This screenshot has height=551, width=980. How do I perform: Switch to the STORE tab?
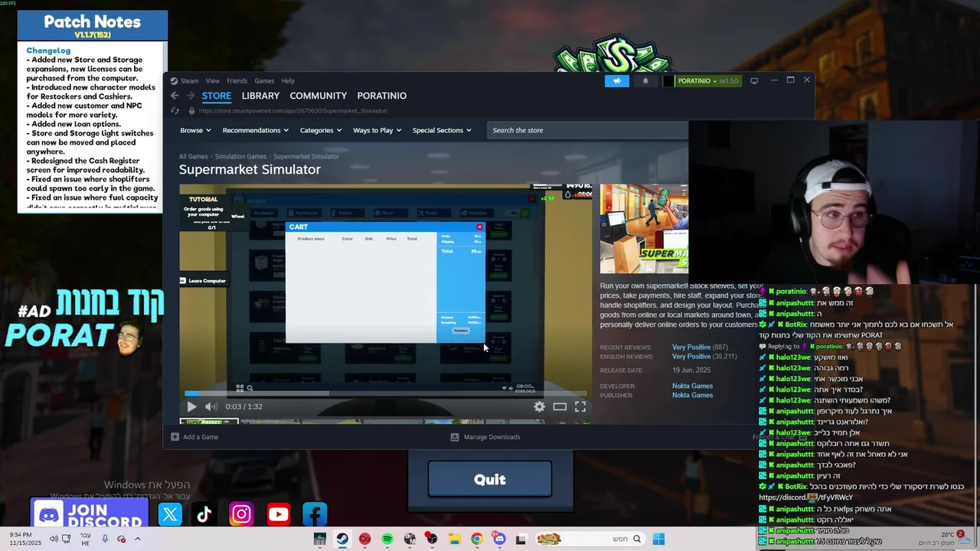(x=217, y=96)
